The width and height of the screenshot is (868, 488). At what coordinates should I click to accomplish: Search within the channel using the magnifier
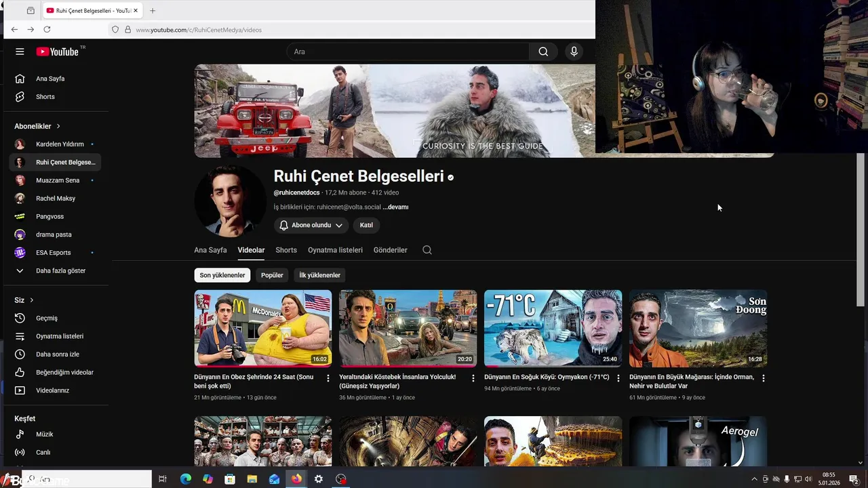point(427,250)
